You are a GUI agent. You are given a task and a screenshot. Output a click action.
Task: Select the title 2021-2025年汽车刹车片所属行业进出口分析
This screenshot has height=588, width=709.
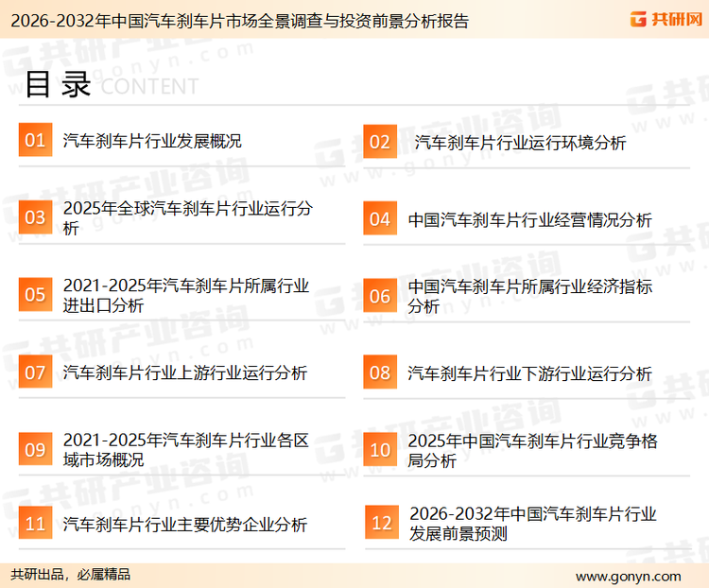click(186, 295)
